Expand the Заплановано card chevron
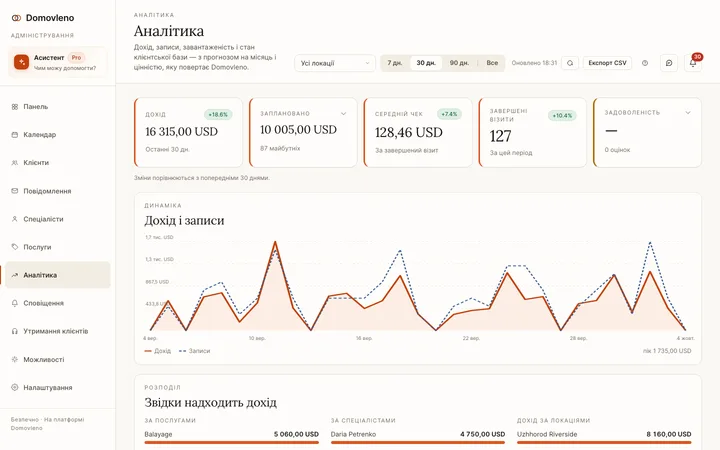 pos(343,113)
